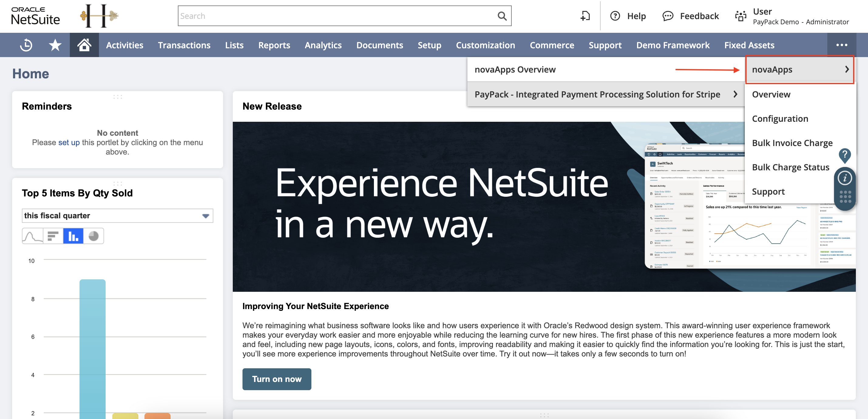This screenshot has height=419, width=868.
Task: Click the orange bar in chart
Action: 157,416
